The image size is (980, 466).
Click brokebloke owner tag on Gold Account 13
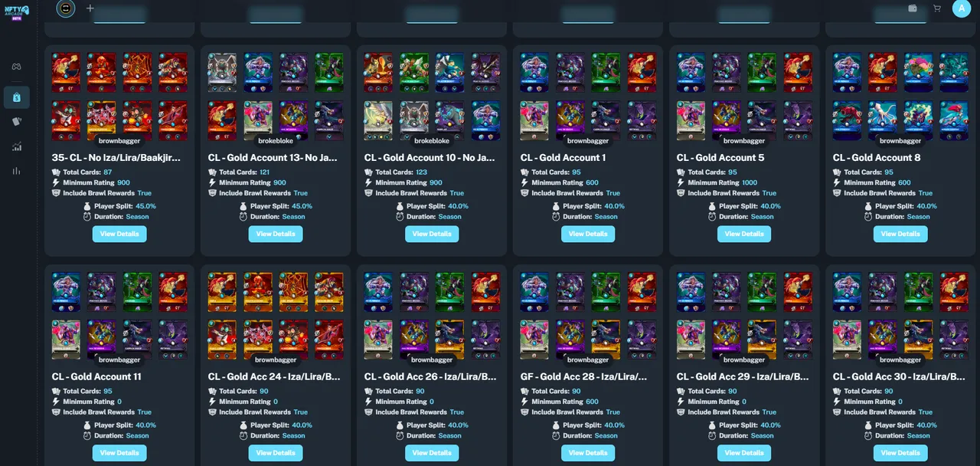click(276, 140)
